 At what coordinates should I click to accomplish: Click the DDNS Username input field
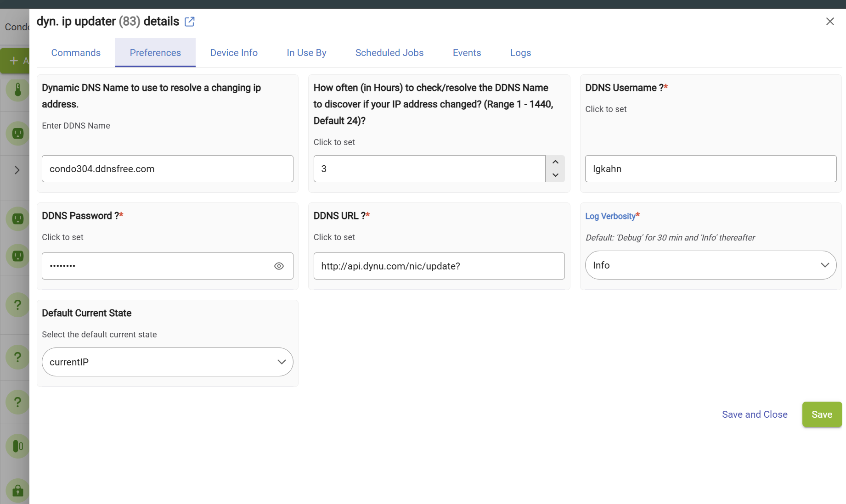coord(710,169)
